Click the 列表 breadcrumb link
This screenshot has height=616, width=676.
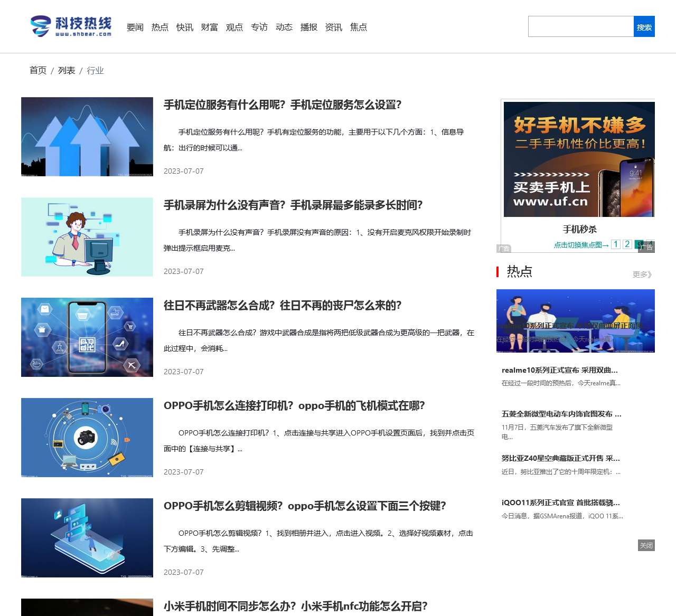67,70
